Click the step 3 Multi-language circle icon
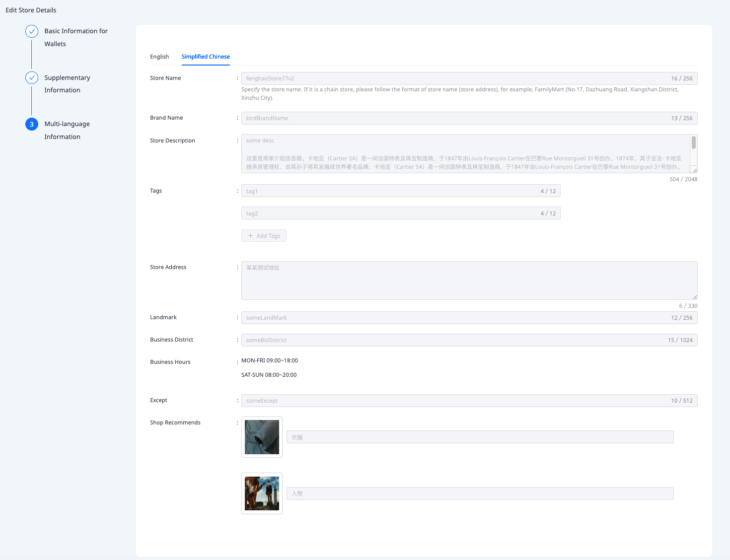730x560 pixels. click(32, 124)
